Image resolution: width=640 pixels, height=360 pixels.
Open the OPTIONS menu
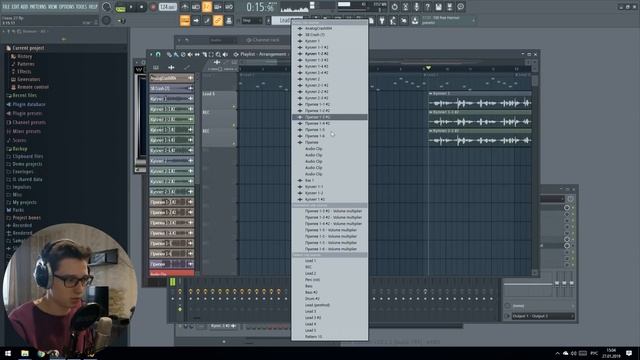click(x=66, y=7)
